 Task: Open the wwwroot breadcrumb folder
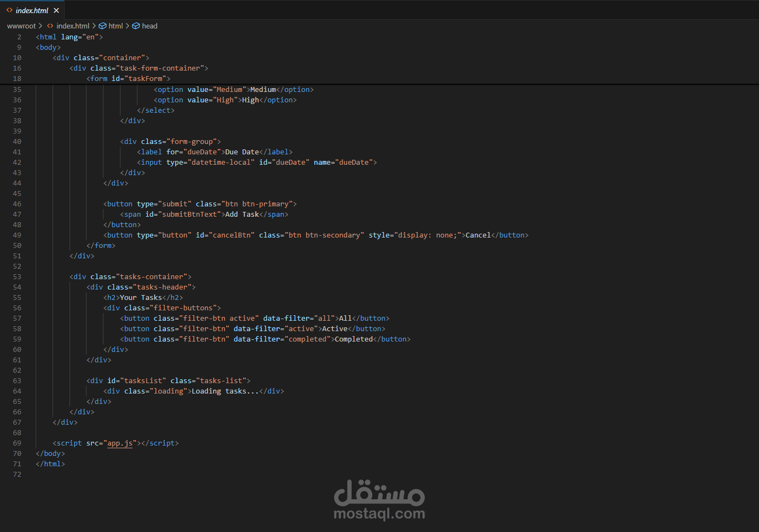tap(21, 26)
